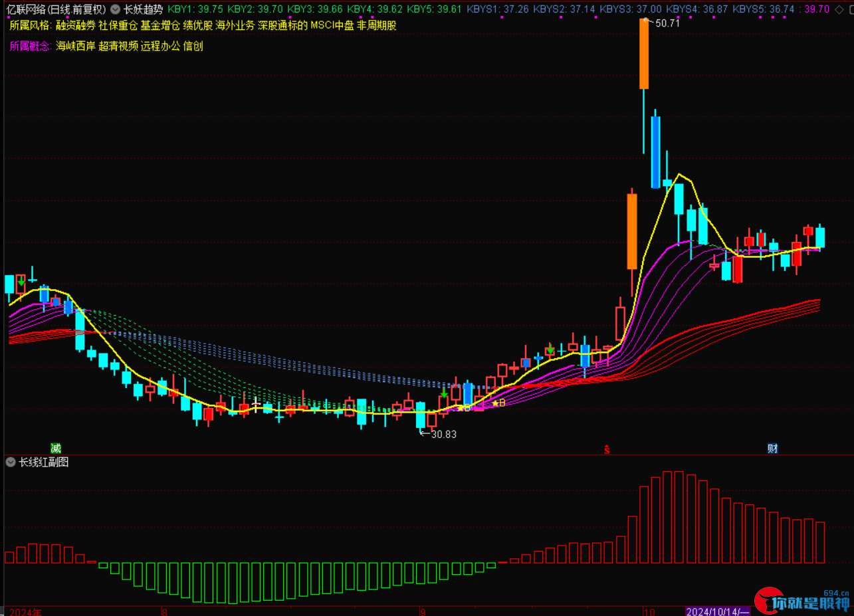Viewport: 854px width, 616px height.
Task: Click the KBYS1: 37.26 value
Action: 498,9
